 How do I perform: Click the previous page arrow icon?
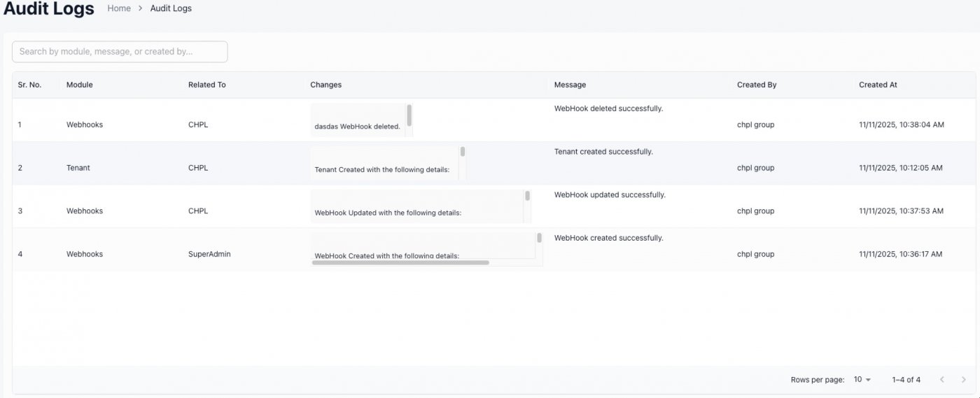[x=941, y=380]
